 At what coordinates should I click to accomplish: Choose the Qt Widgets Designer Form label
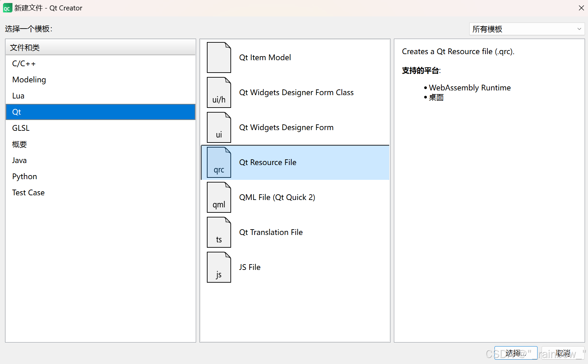(x=286, y=127)
